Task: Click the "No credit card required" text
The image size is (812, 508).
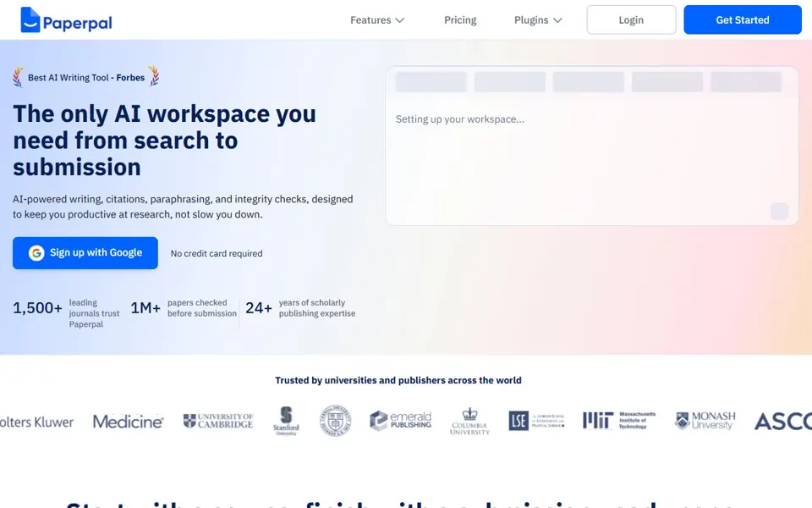Action: point(217,253)
